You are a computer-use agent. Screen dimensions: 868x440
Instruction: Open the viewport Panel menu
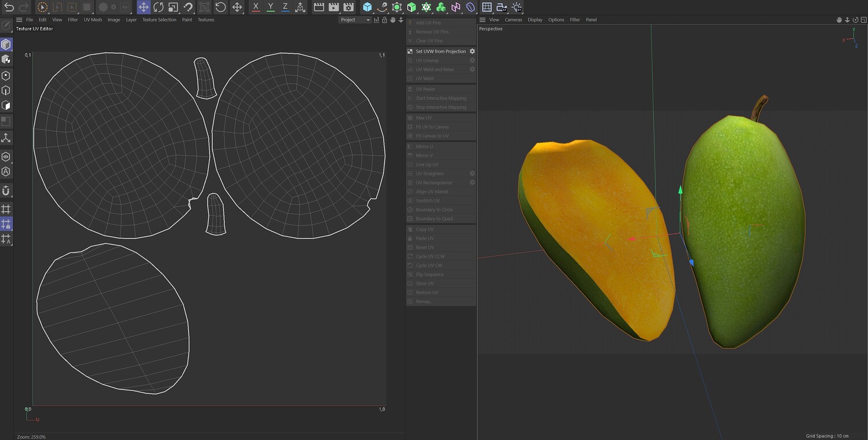[591, 20]
